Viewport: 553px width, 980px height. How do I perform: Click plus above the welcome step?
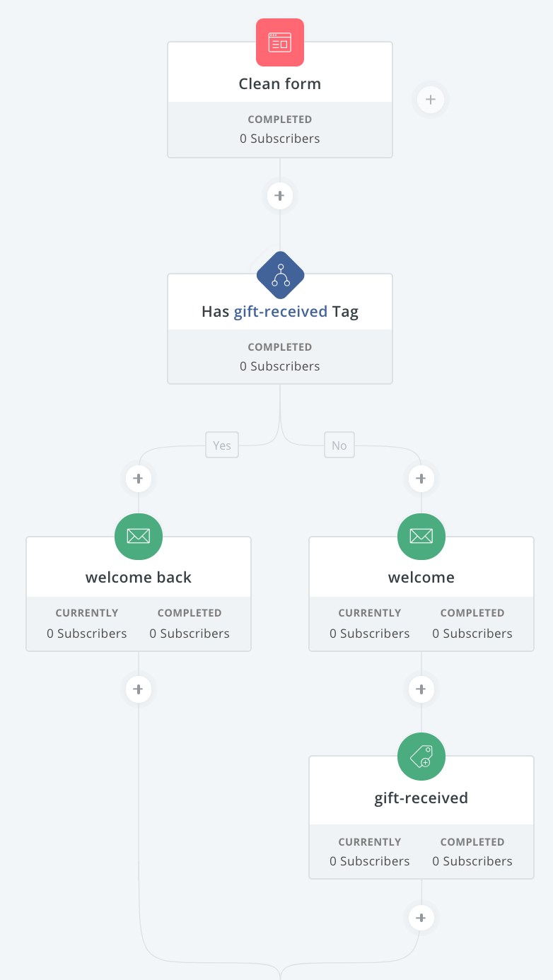pyautogui.click(x=421, y=478)
